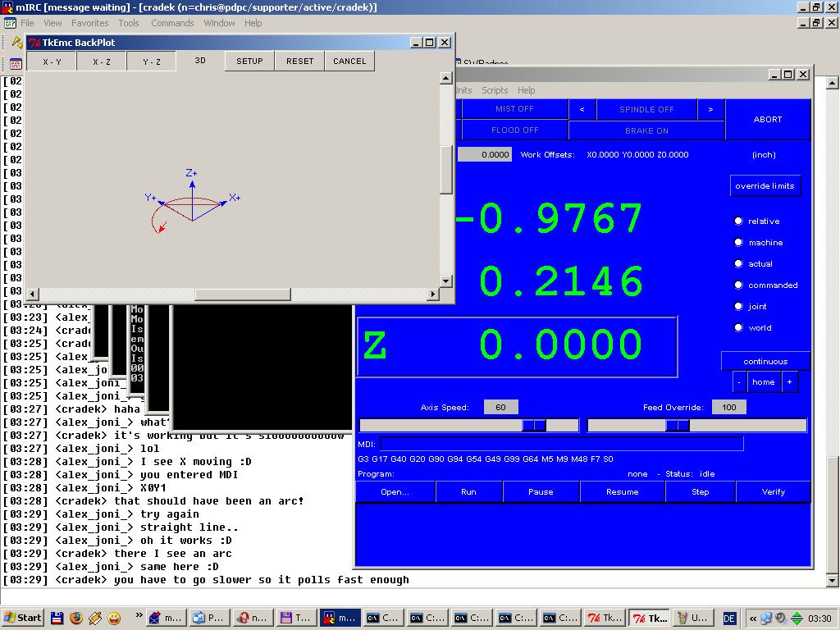Select the commanded position radio button
This screenshot has width=840, height=630.
coord(738,285)
